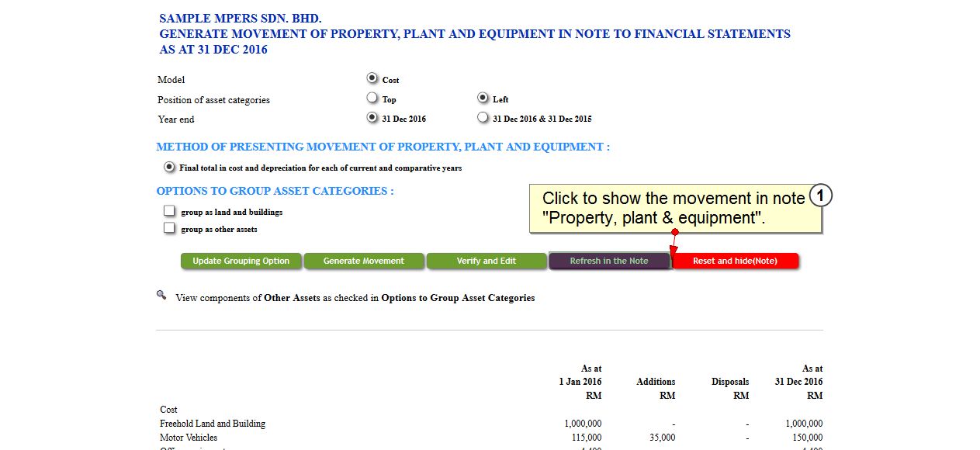The width and height of the screenshot is (980, 450).
Task: Choose 31 Dec 2016 & 31 Dec 2015 option
Action: point(483,118)
